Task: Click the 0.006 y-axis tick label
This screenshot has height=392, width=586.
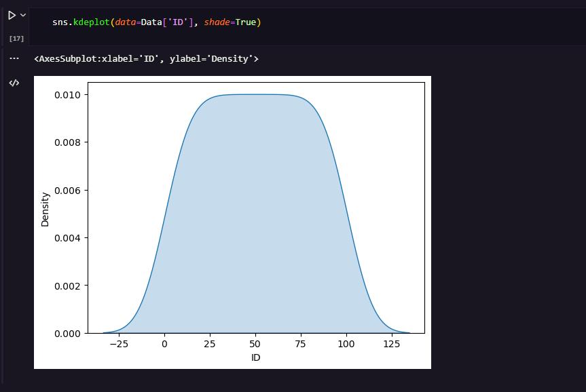Action: point(67,191)
